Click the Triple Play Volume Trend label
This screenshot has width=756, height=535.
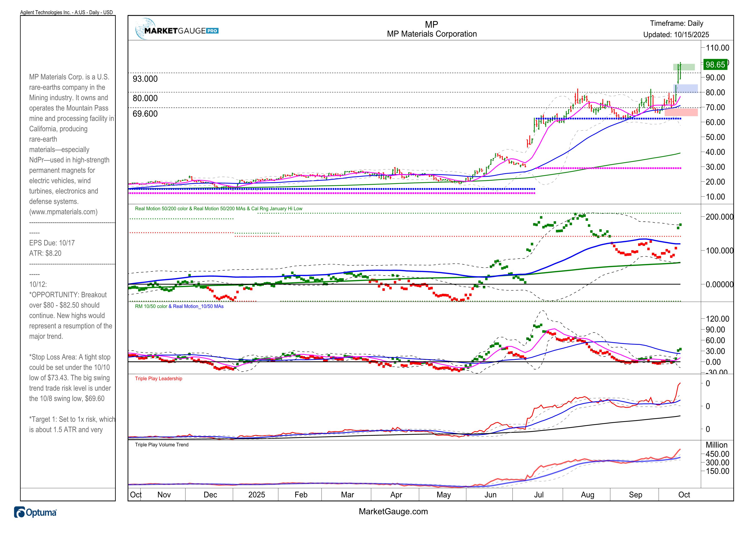click(x=162, y=445)
